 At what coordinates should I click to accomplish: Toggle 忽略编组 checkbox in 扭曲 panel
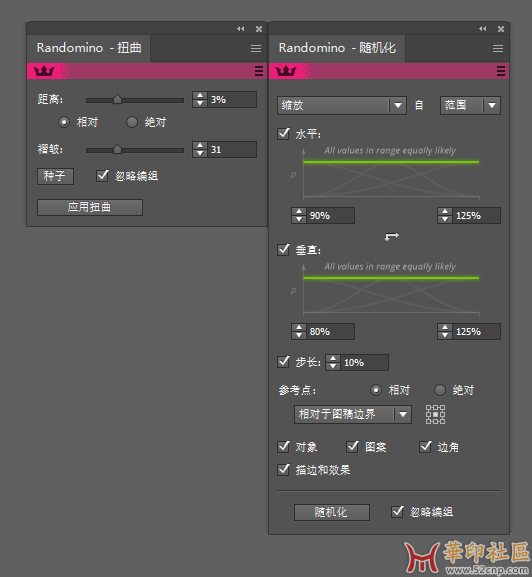pos(102,176)
